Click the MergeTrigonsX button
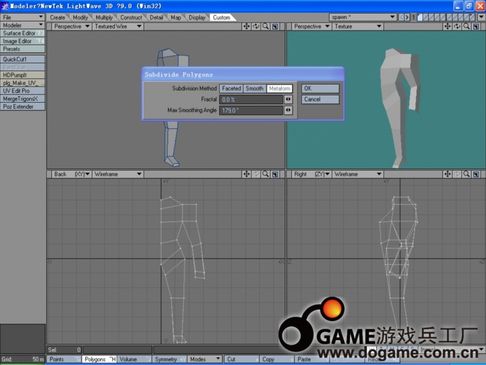This screenshot has height=365, width=486. pos(23,99)
